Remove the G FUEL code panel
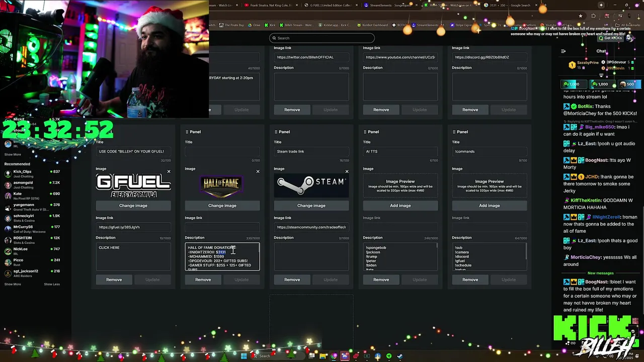The height and width of the screenshot is (362, 644). pos(114,280)
